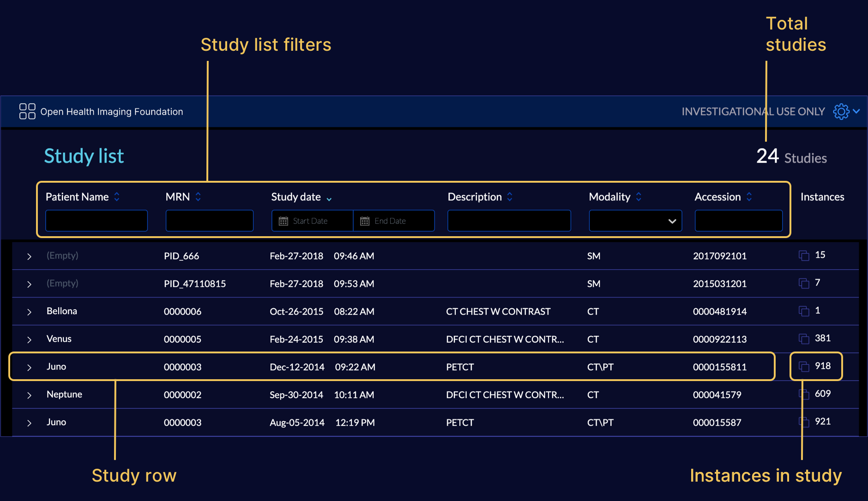Screen dimensions: 868x501
Task: Expand the Venus study row details
Action: 29,339
